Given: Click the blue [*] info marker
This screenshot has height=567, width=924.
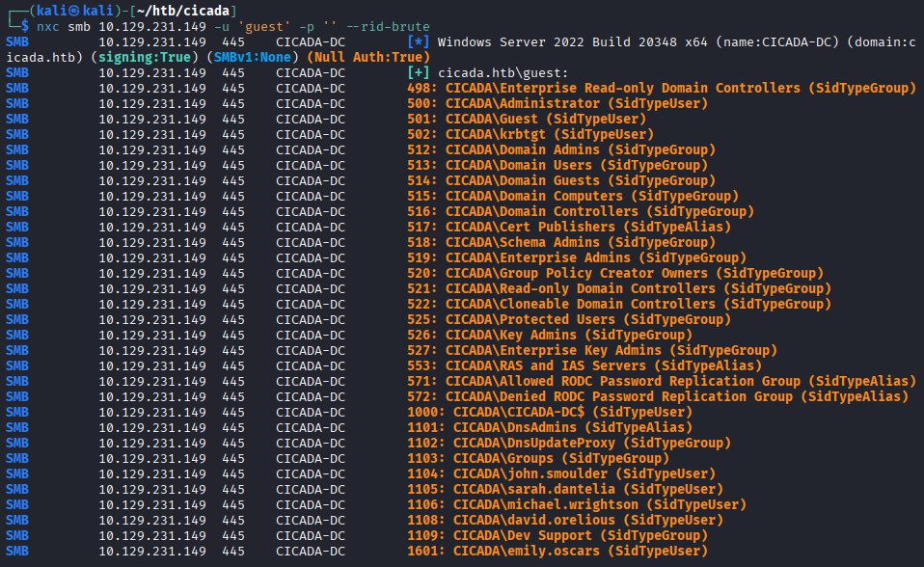Looking at the screenshot, I should [x=418, y=42].
